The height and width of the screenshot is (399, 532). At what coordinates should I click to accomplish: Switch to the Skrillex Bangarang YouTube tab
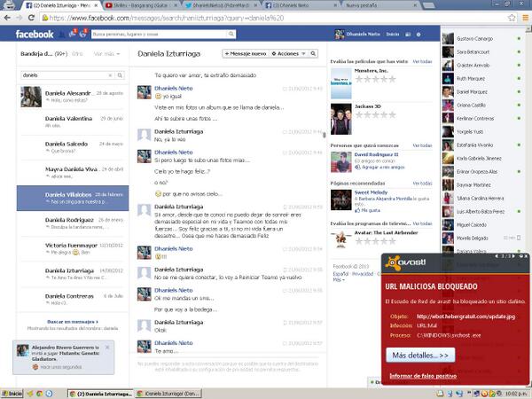(142, 5)
